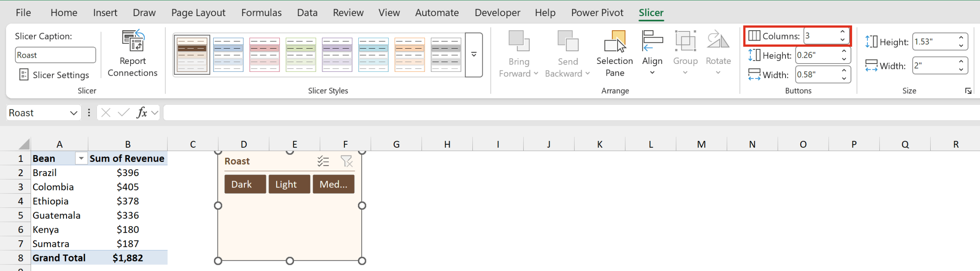Apply the purple slicer style
Screen dimensions: 980x271
(x=337, y=55)
